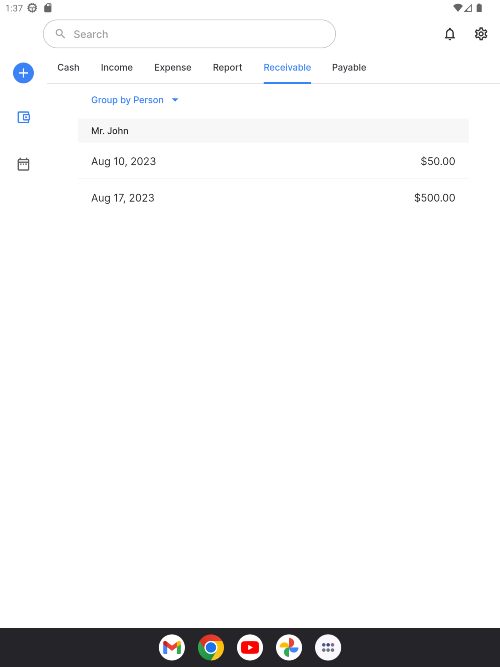Open the Group by Person label
Viewport: 500px width, 667px height.
coord(127,100)
